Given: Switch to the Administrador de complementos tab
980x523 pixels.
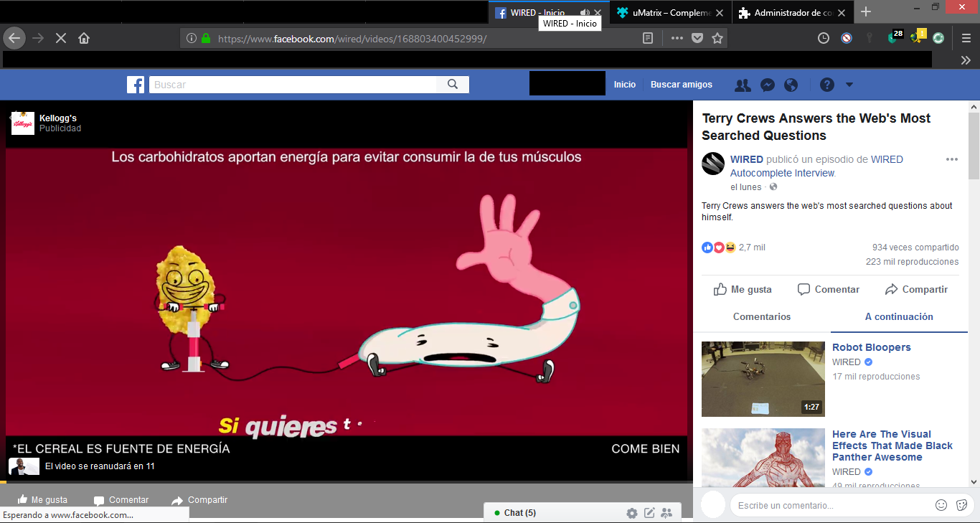Looking at the screenshot, I should [793, 12].
